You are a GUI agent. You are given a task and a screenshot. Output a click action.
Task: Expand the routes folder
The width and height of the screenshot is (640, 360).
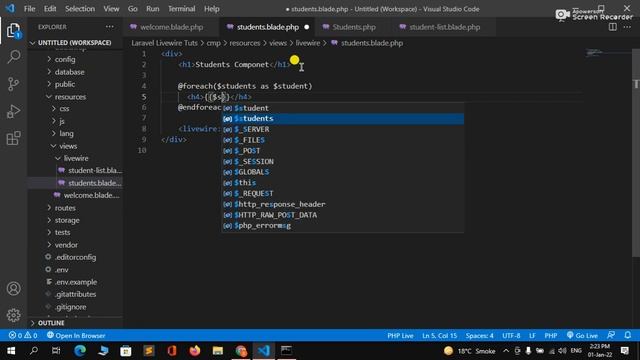[65, 208]
